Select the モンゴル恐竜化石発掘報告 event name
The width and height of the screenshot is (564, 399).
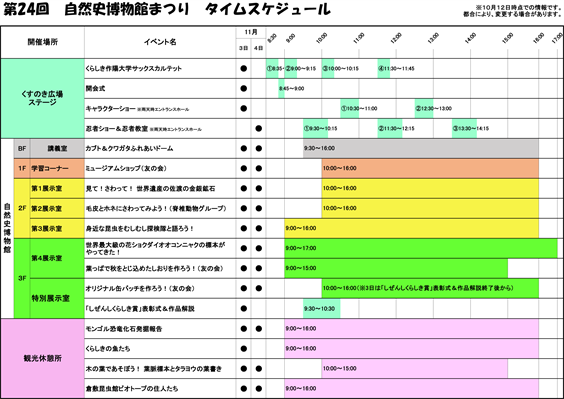tap(124, 329)
